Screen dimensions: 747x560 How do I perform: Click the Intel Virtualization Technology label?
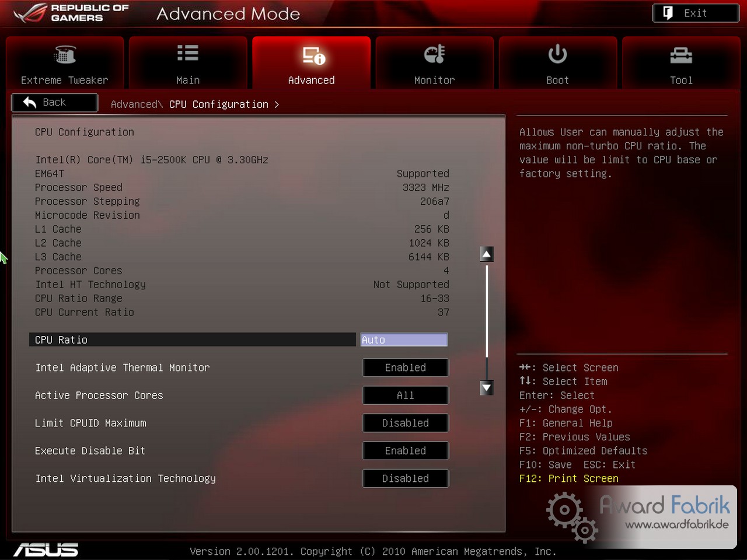[125, 478]
